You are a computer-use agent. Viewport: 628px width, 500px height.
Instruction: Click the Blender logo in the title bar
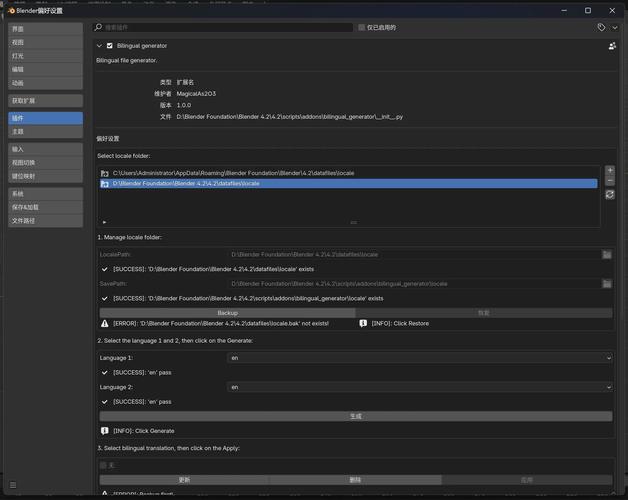coord(11,11)
